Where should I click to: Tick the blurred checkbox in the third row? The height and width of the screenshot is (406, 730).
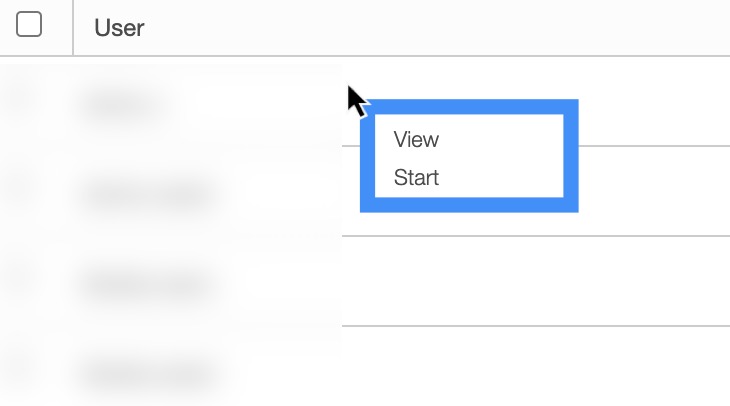click(x=22, y=280)
